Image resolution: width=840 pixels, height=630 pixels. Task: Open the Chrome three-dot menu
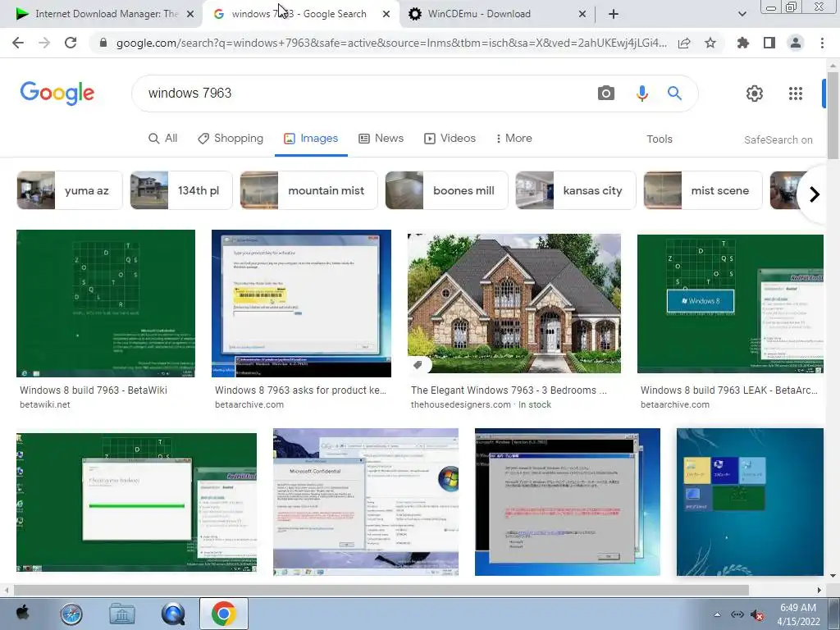tap(822, 43)
